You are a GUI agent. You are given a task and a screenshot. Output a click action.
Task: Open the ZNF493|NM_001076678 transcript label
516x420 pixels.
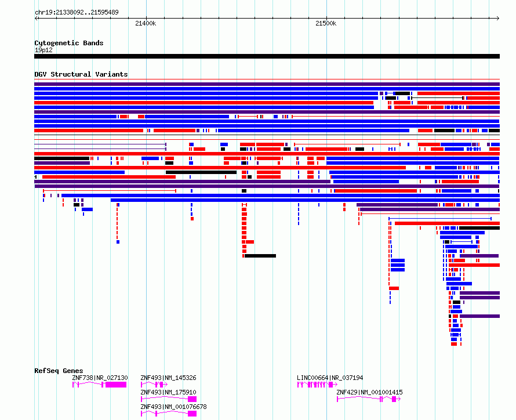pos(173,407)
